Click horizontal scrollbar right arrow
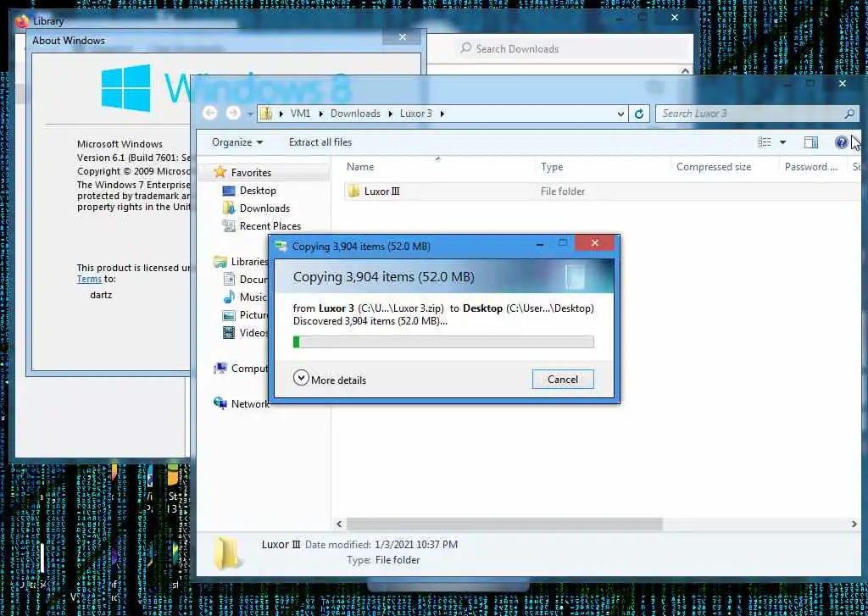This screenshot has height=616, width=868. coord(854,524)
